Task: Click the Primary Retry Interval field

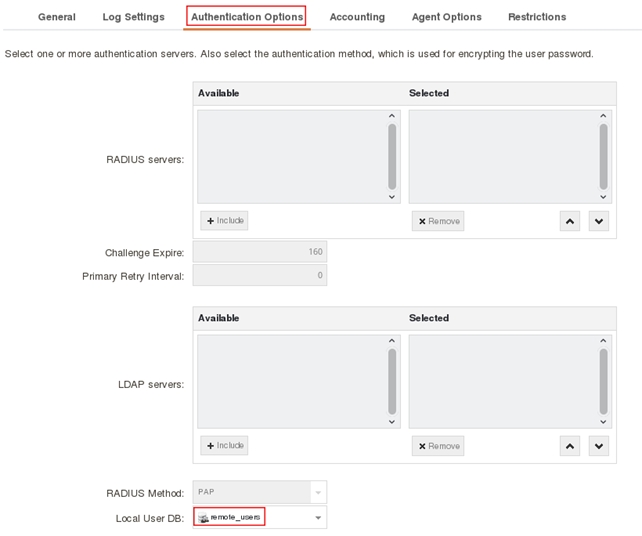Action: point(259,275)
